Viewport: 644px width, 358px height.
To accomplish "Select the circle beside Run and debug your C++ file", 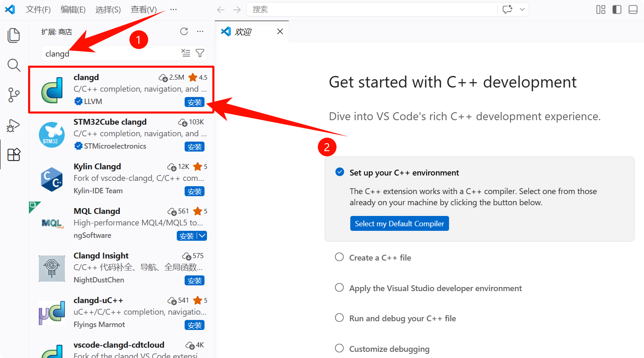I will click(339, 318).
